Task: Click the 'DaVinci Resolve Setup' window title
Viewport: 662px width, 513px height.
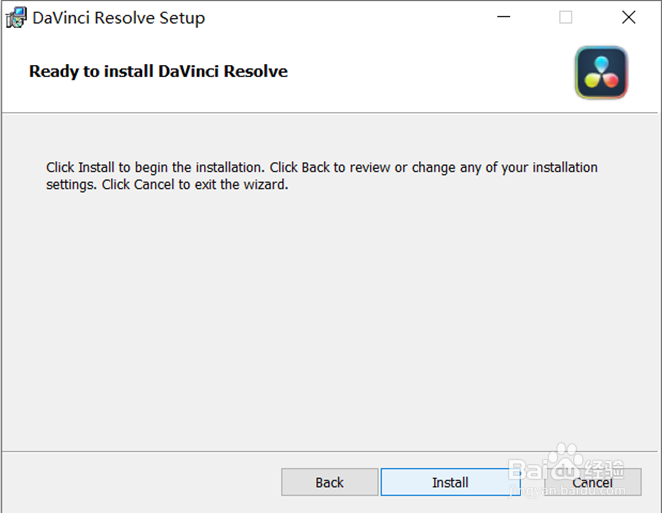Action: (119, 18)
